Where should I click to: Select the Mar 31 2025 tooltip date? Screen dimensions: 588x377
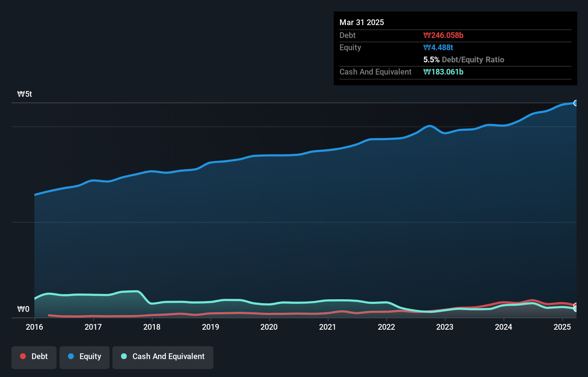tap(362, 22)
